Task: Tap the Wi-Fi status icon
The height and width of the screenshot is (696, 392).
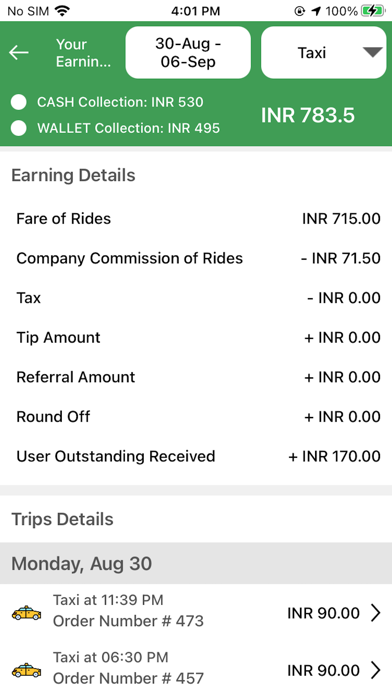Action: coord(62,11)
